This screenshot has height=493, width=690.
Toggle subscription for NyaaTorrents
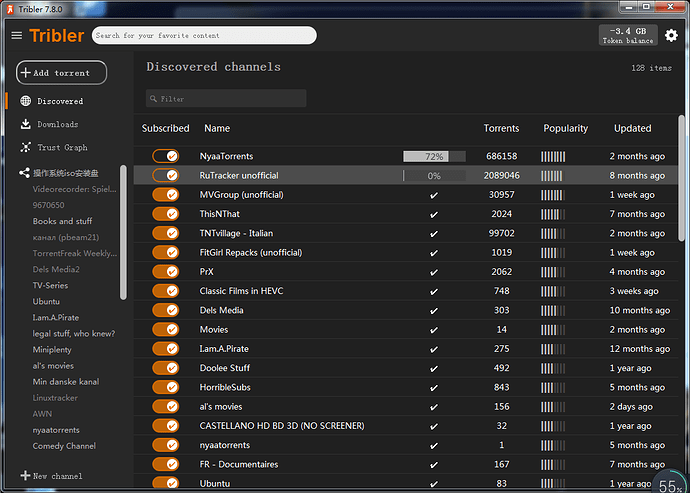click(x=165, y=156)
